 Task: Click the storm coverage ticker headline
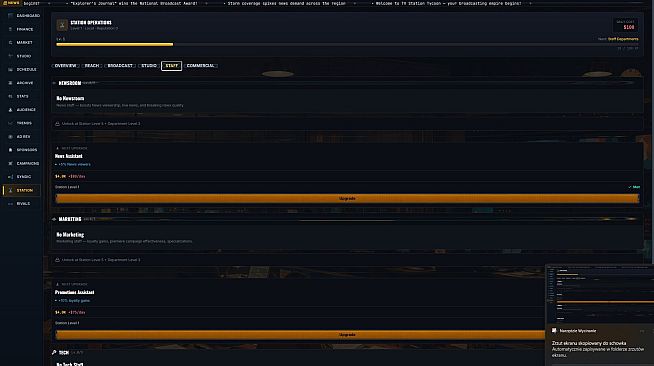287,3
